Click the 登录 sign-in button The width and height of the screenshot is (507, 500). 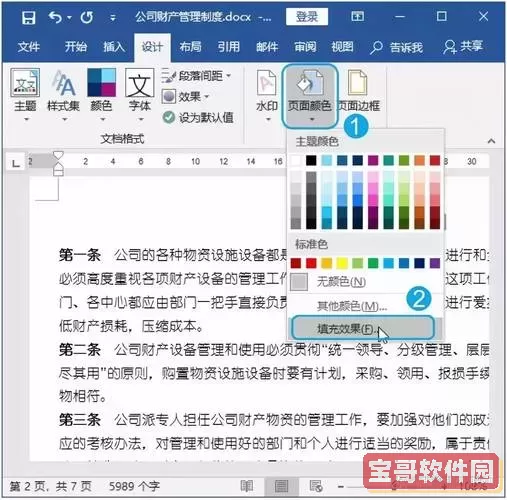click(x=307, y=16)
